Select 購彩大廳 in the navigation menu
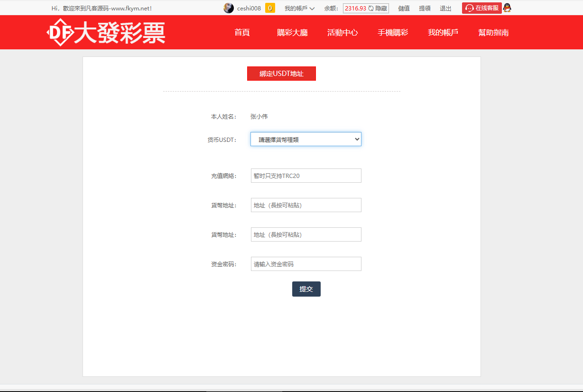This screenshot has height=392, width=583. (292, 32)
